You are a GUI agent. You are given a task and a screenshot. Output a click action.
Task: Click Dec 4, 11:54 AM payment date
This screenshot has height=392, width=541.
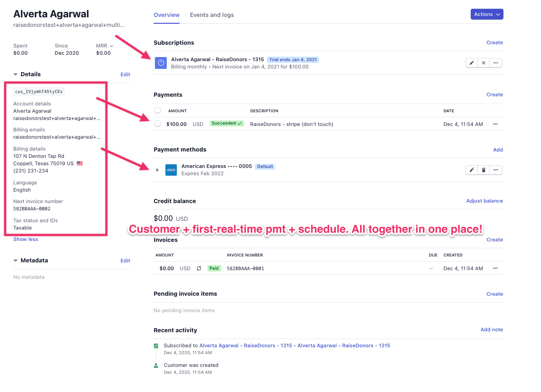tap(463, 124)
